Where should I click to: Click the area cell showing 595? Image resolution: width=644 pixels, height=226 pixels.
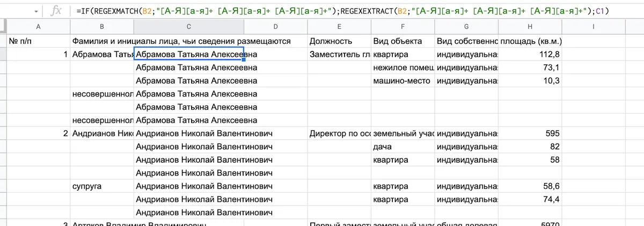530,133
